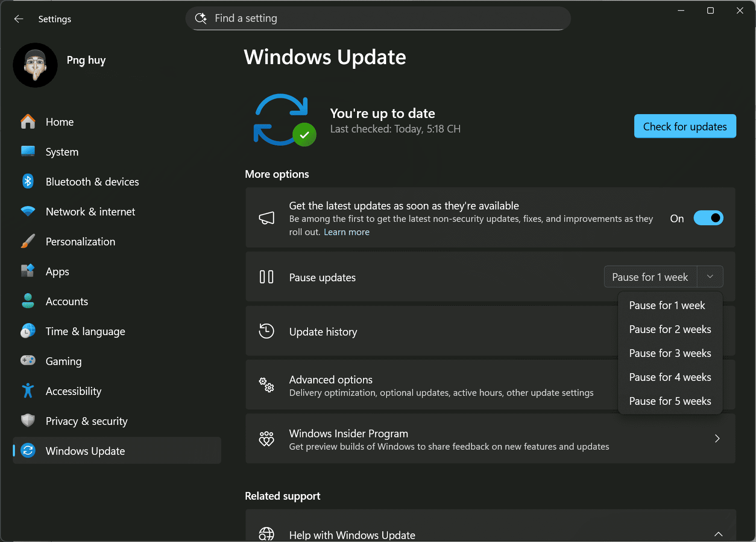Open Bluetooth & devices label
The height and width of the screenshot is (542, 756).
tap(92, 182)
